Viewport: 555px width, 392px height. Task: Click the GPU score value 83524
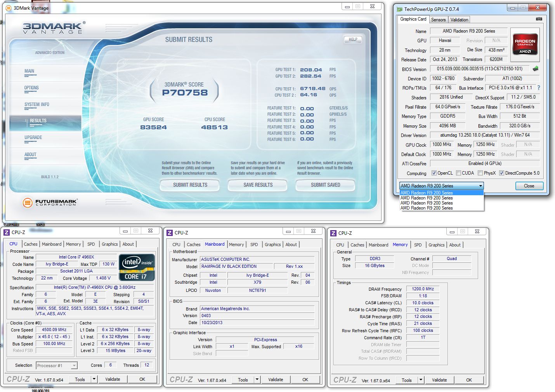click(154, 127)
